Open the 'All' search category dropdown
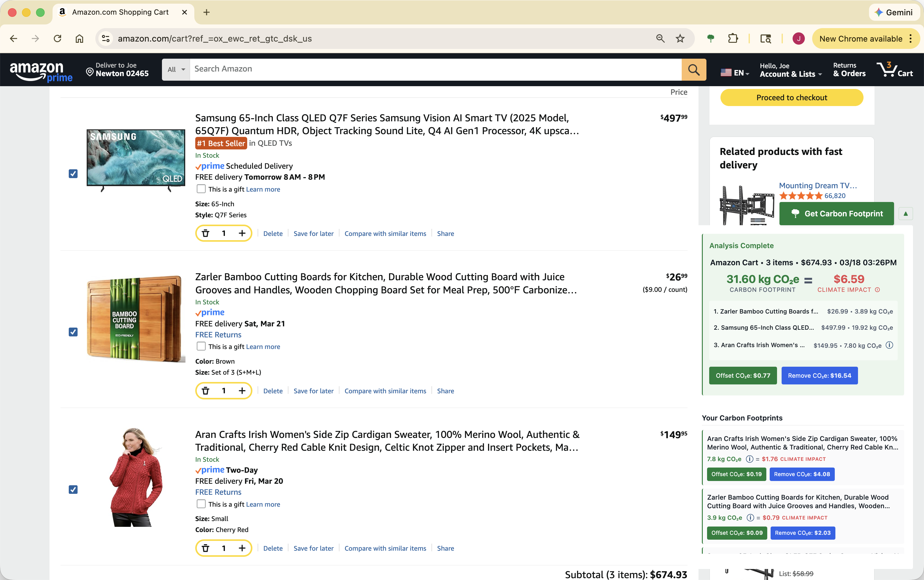The height and width of the screenshot is (580, 924). click(x=175, y=69)
